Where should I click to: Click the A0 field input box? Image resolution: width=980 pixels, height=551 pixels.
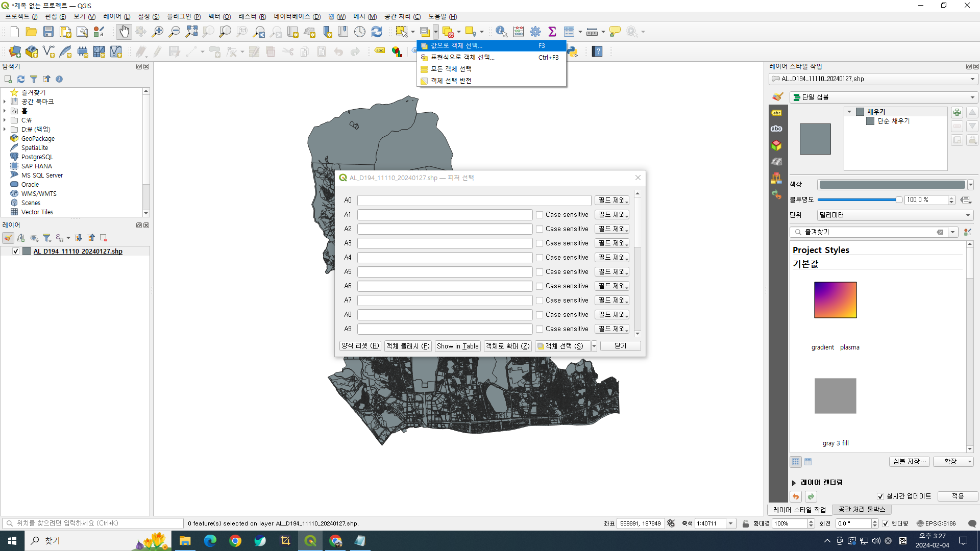point(474,201)
